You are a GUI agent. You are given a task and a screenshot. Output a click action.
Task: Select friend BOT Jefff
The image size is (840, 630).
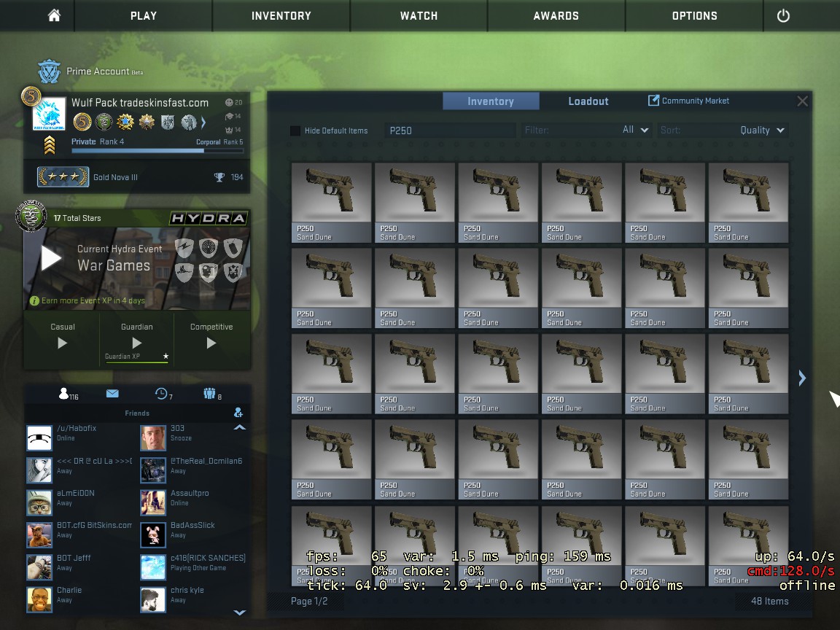point(81,568)
